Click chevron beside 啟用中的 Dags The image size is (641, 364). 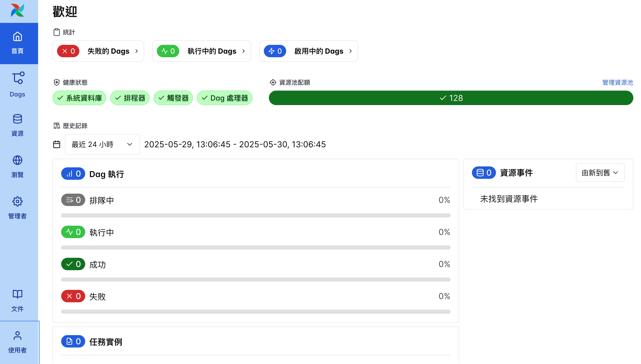(x=351, y=51)
